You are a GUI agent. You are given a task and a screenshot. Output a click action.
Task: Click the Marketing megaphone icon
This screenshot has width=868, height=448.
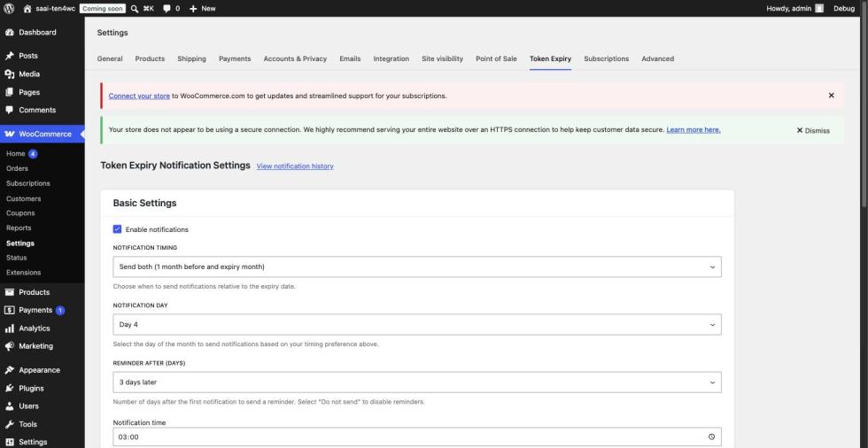pos(10,345)
